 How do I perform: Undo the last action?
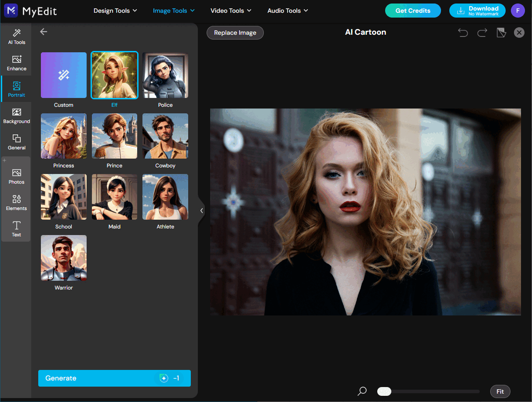pos(463,33)
